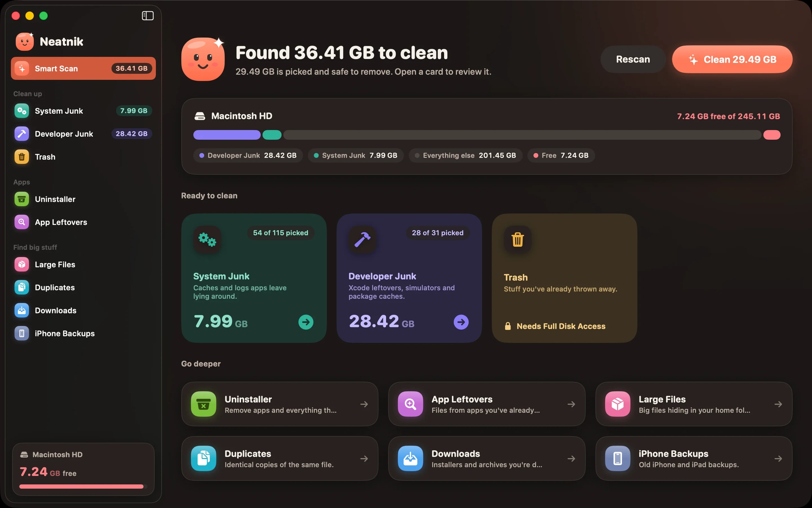This screenshot has height=508, width=812.
Task: Open Developer Junk card via purple arrow
Action: click(461, 322)
